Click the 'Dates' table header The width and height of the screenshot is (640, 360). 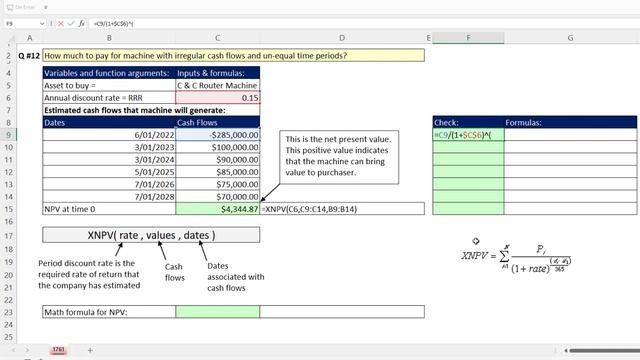[109, 122]
